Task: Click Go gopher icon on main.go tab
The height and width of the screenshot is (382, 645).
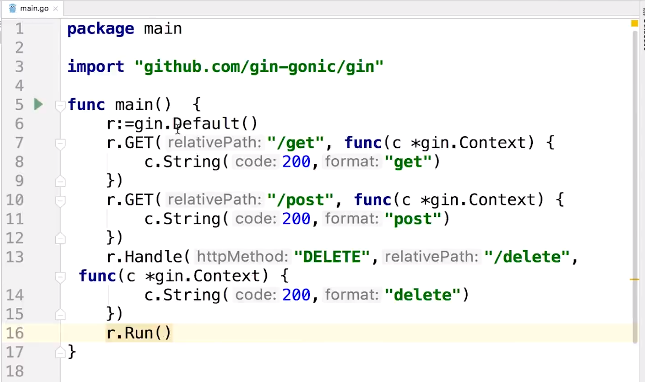Action: point(12,8)
